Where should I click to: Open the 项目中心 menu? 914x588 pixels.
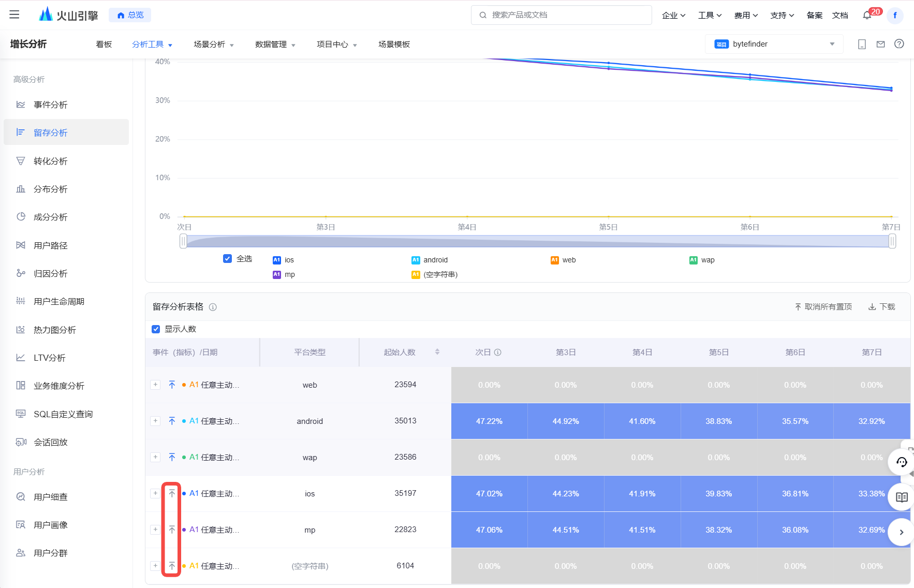click(x=337, y=45)
